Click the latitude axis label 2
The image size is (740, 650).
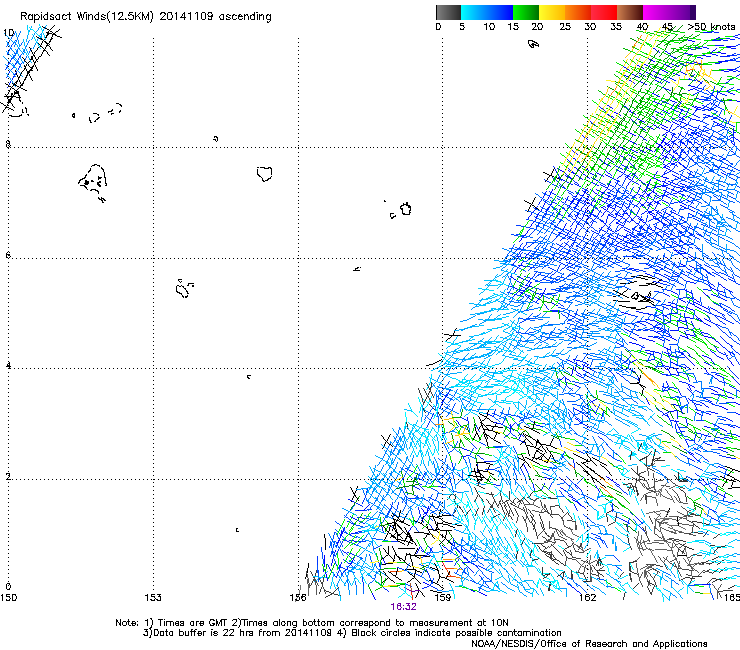[8, 476]
